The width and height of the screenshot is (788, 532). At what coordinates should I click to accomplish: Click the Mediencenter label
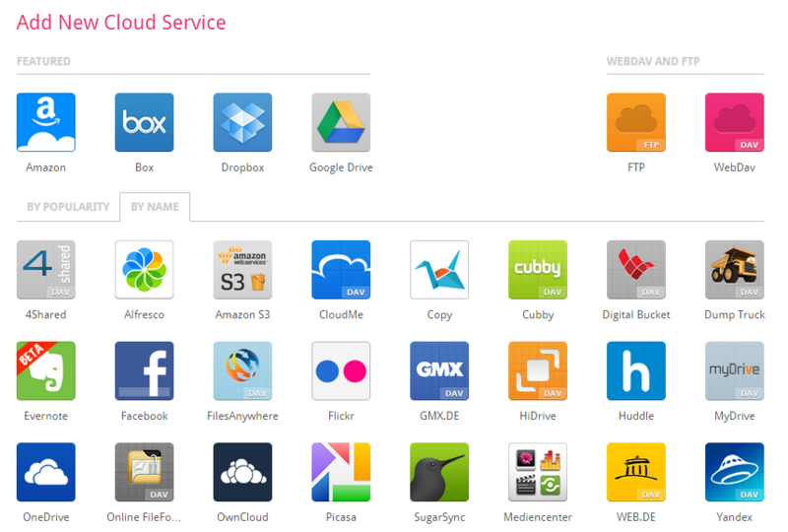(538, 517)
